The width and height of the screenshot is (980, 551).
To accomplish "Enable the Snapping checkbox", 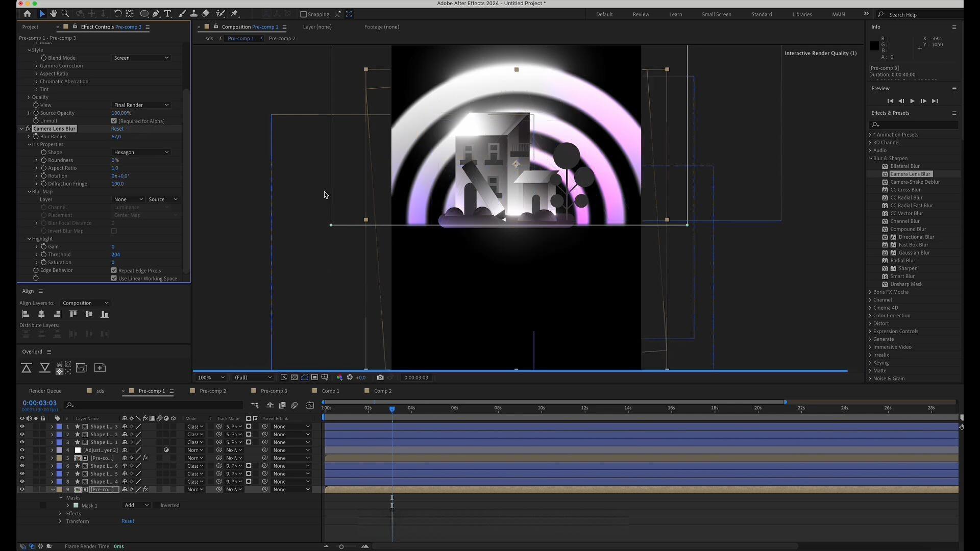I will (x=303, y=14).
